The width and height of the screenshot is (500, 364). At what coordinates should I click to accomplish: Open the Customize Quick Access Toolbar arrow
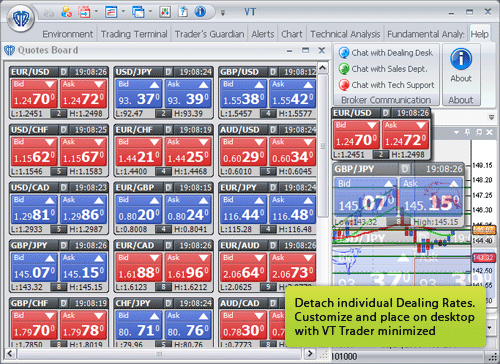[x=223, y=13]
